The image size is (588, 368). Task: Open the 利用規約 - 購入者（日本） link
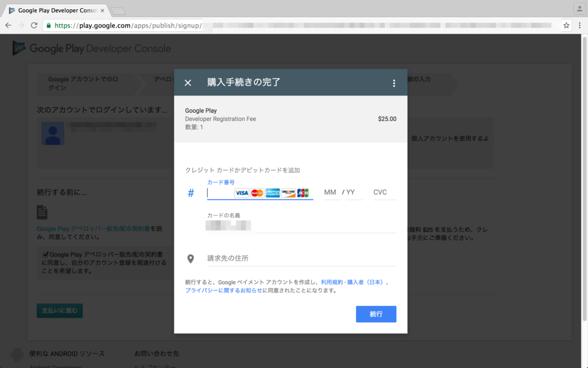point(353,282)
